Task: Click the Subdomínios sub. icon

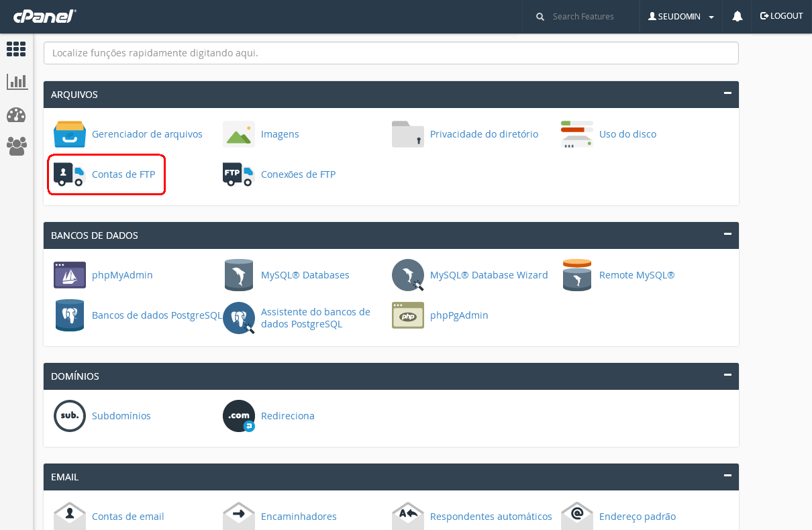Action: (70, 416)
